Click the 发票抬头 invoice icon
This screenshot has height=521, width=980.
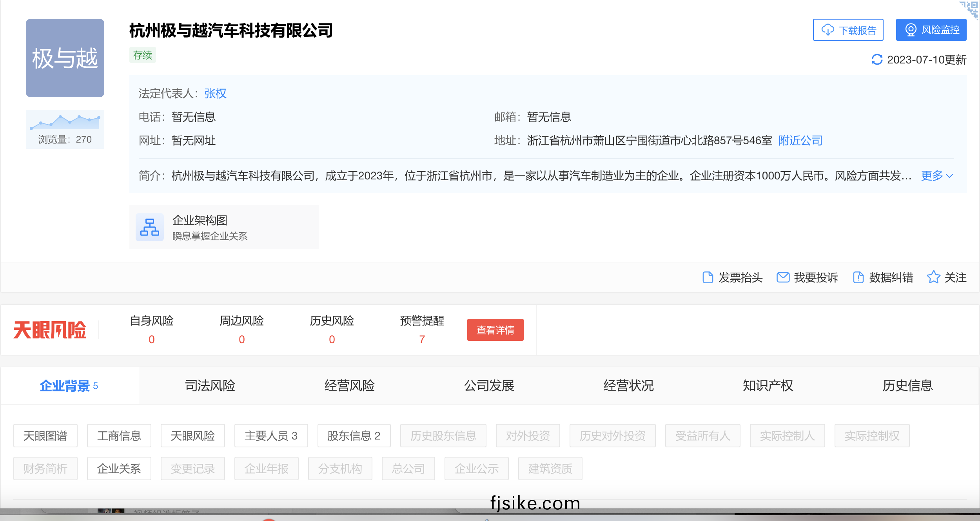[708, 277]
